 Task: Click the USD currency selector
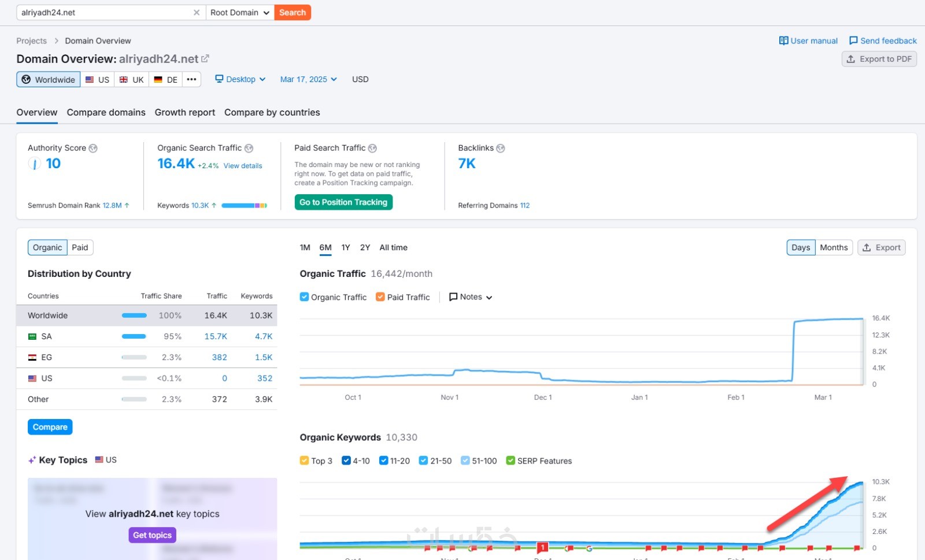(x=360, y=79)
